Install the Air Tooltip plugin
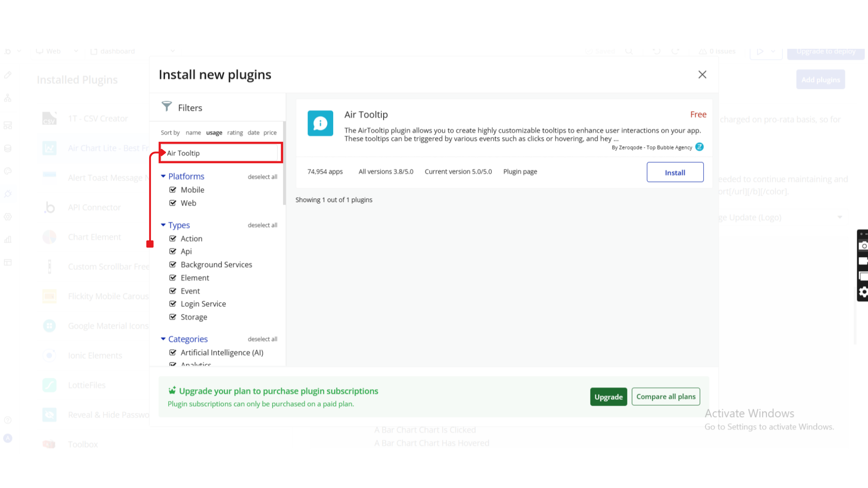Image resolution: width=868 pixels, height=488 pixels. 675,172
